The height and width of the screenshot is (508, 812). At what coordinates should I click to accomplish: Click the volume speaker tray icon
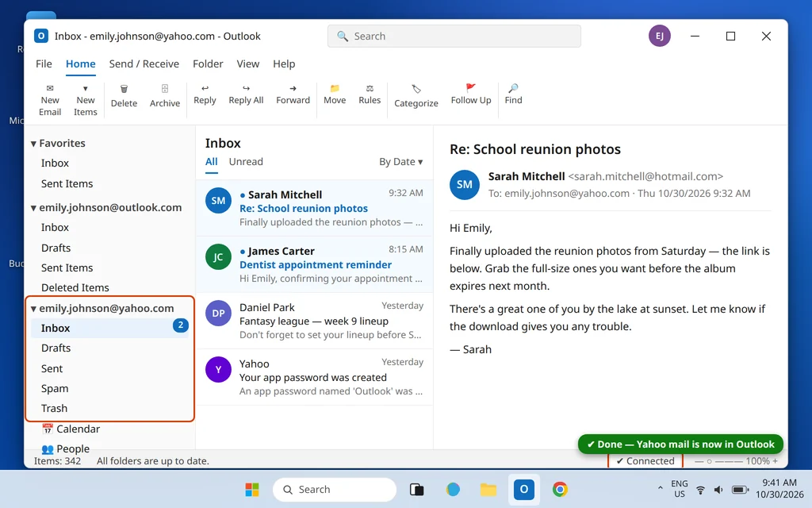click(718, 489)
